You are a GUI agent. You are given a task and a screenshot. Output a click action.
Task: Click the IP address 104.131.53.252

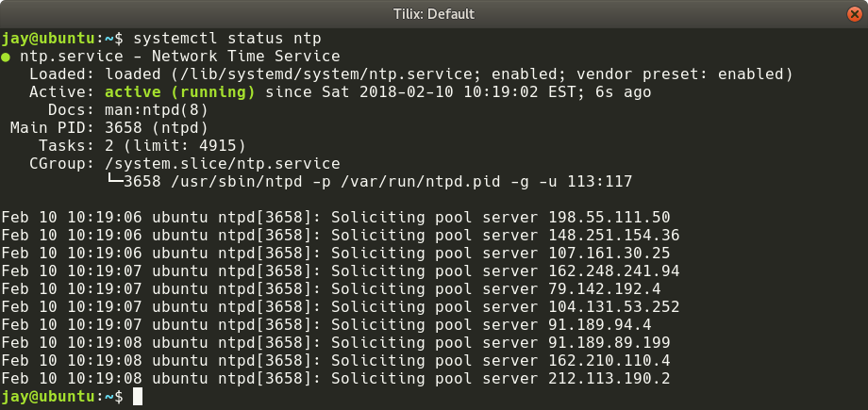tap(614, 306)
